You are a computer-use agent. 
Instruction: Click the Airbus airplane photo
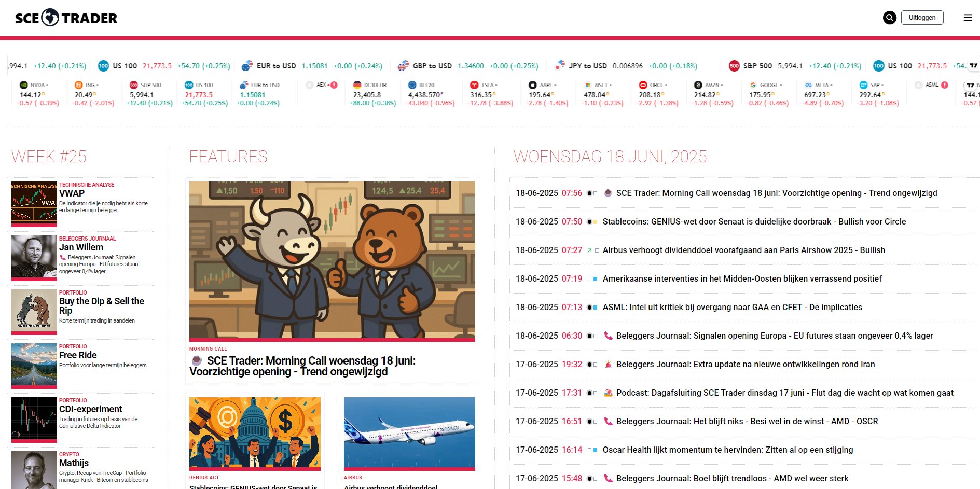point(409,434)
